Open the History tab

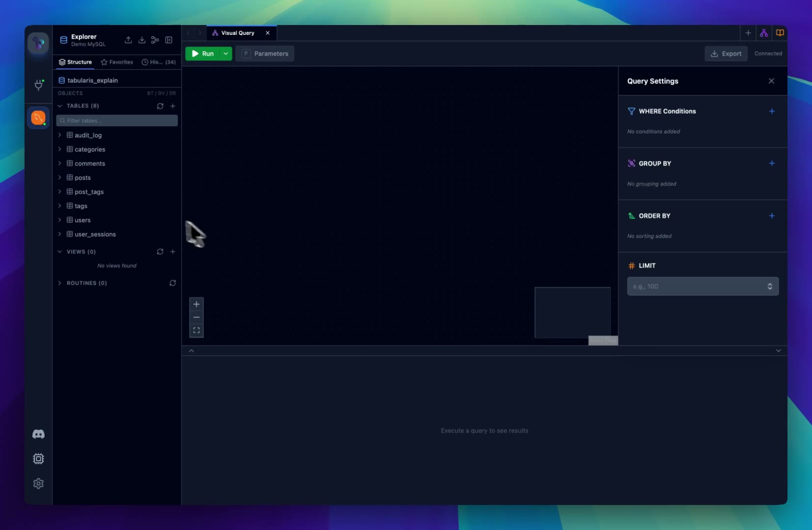(158, 62)
